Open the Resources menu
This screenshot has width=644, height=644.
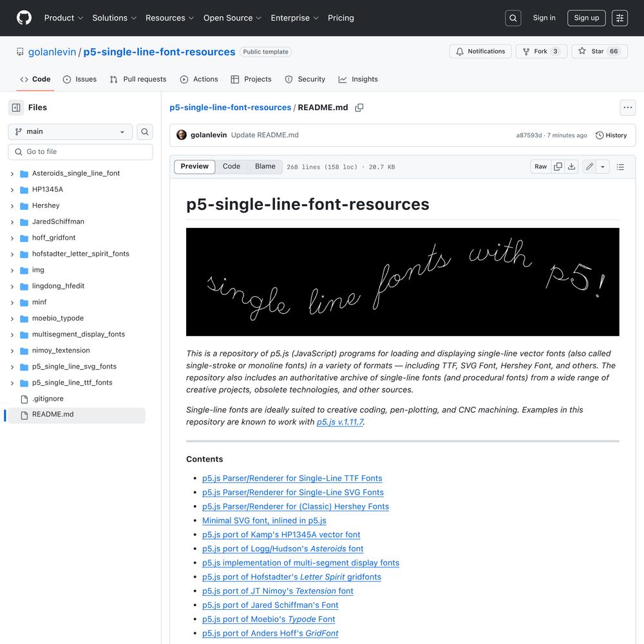click(x=169, y=18)
